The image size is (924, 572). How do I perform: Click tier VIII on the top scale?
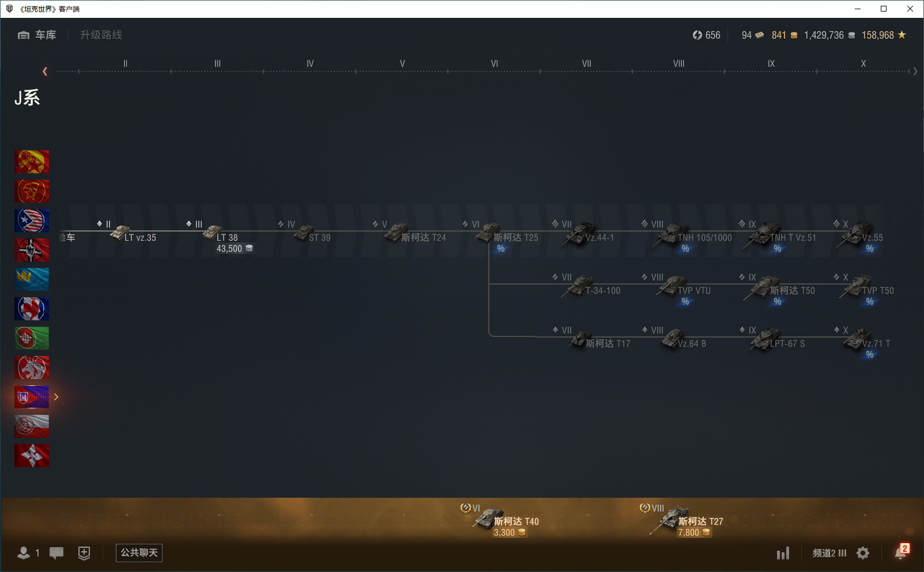[x=679, y=63]
